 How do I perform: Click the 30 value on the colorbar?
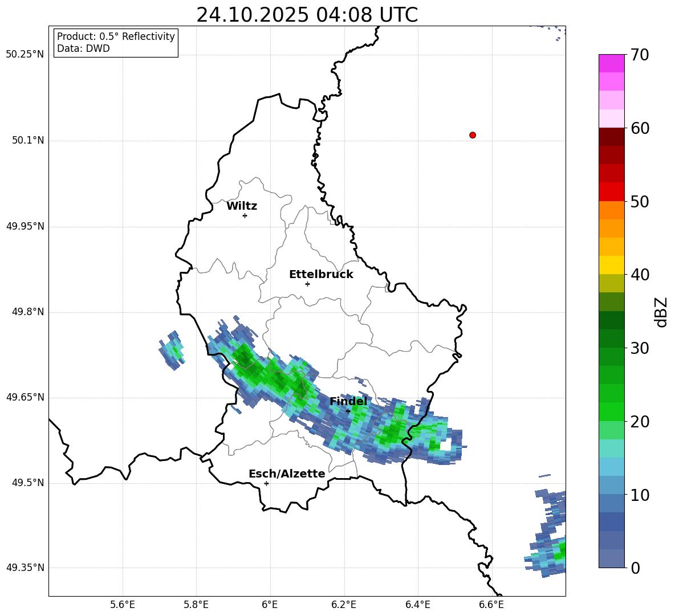pyautogui.click(x=640, y=348)
